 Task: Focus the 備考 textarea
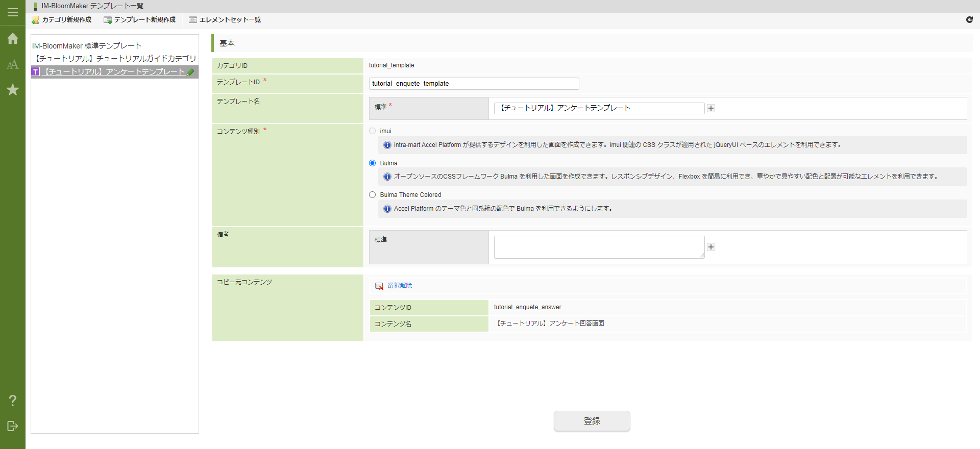[x=599, y=247]
